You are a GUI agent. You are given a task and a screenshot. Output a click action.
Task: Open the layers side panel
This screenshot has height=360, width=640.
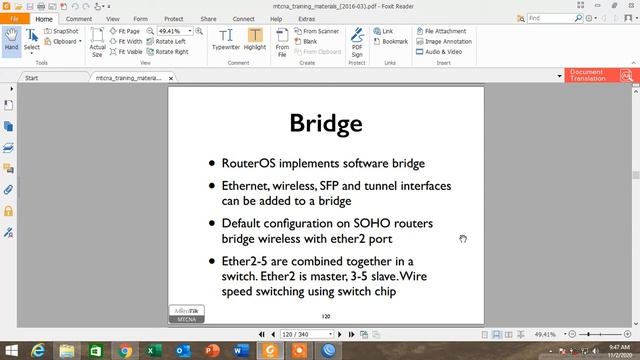8,147
